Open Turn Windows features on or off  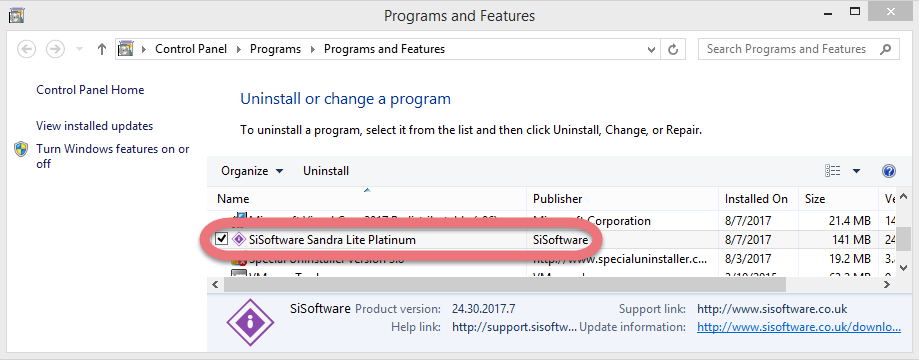tap(113, 157)
